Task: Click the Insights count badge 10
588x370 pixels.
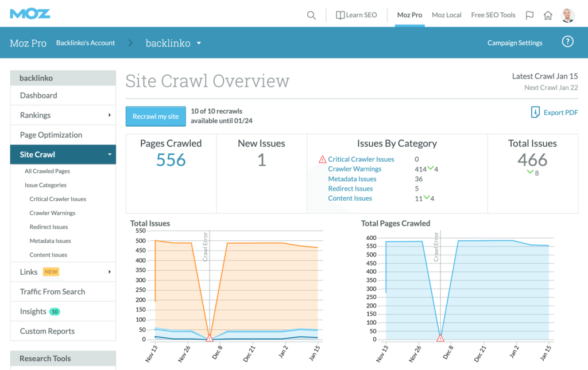Action: pyautogui.click(x=55, y=311)
